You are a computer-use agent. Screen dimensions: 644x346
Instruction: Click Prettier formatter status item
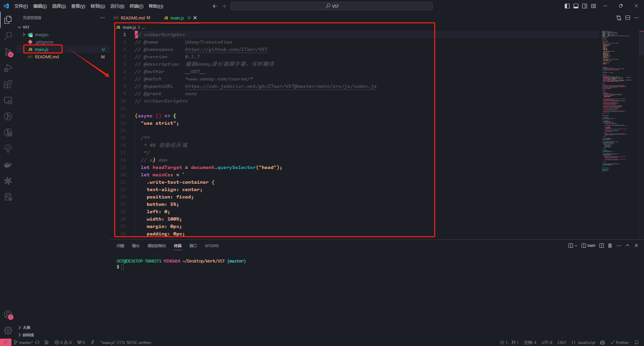pyautogui.click(x=620, y=342)
